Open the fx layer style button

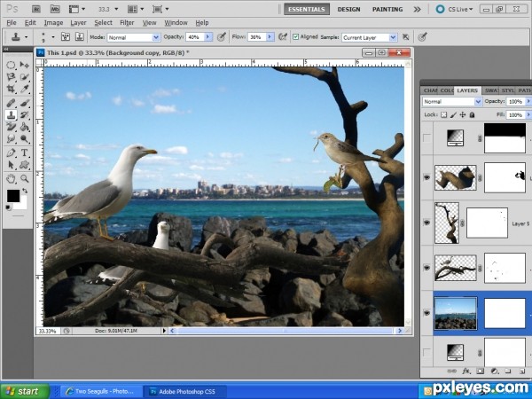coord(466,372)
